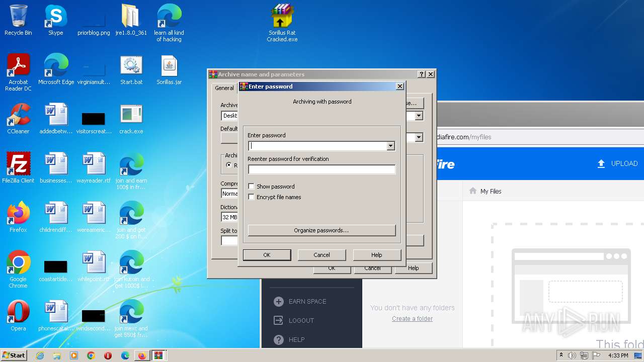Click the Chrome taskbar icon
This screenshot has height=362, width=644.
91,355
